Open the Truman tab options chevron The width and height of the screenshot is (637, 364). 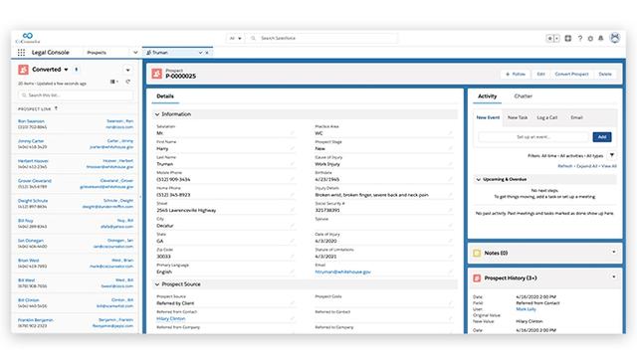[x=200, y=53]
